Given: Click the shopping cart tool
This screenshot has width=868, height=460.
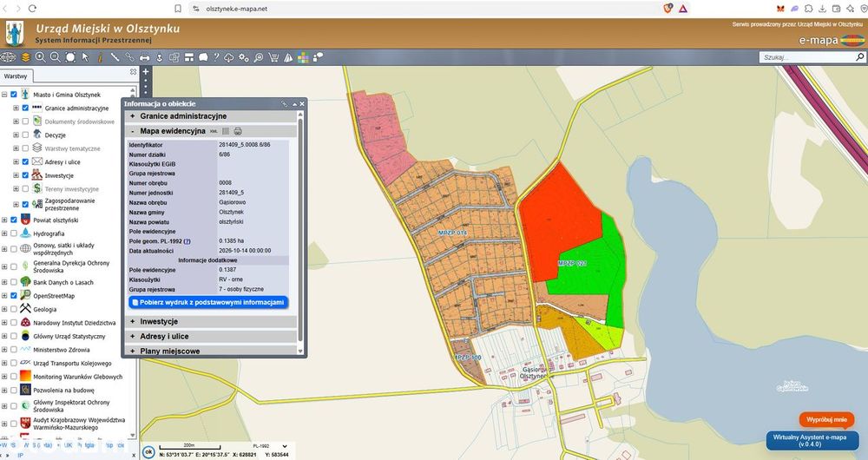Looking at the screenshot, I should pos(273,57).
